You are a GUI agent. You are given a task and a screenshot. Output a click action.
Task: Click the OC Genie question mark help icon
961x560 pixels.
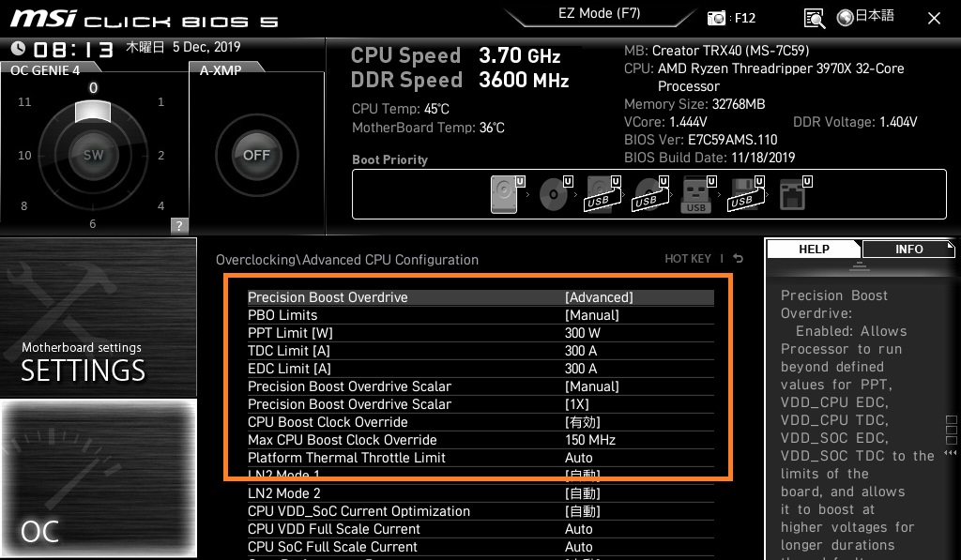tap(179, 225)
